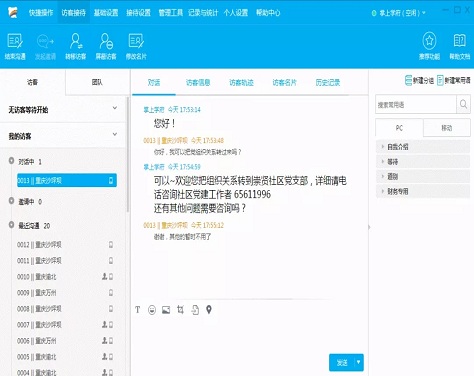Viewport: 474px width, 376px height.
Task: Select visitor 0008 in recent list
Action: pos(65,309)
